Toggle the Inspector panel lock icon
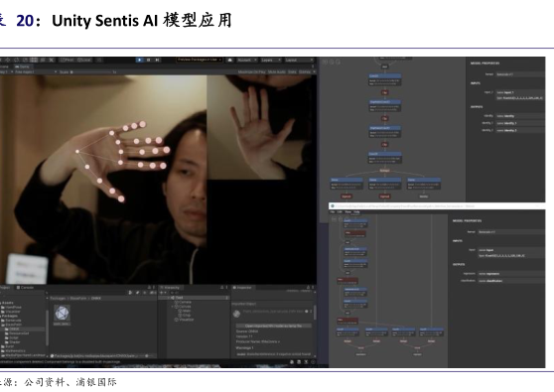This screenshot has width=554, height=392. click(308, 288)
